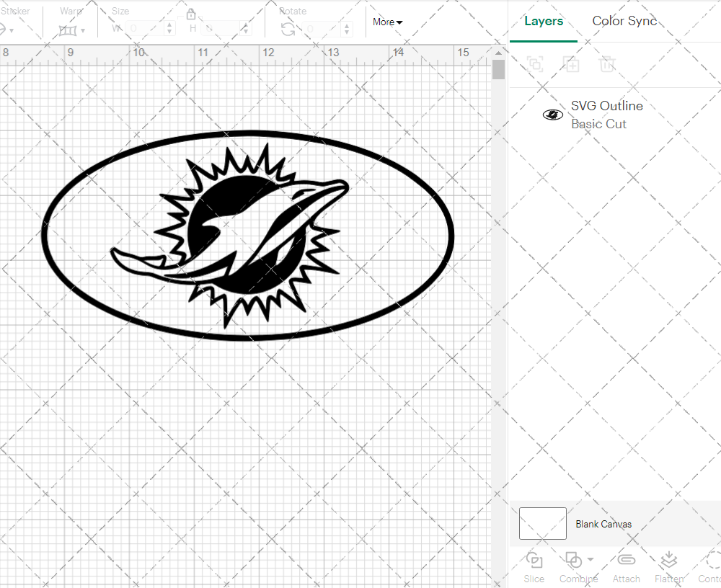Click the Rotate icon
Image resolution: width=721 pixels, height=588 pixels.
(288, 29)
